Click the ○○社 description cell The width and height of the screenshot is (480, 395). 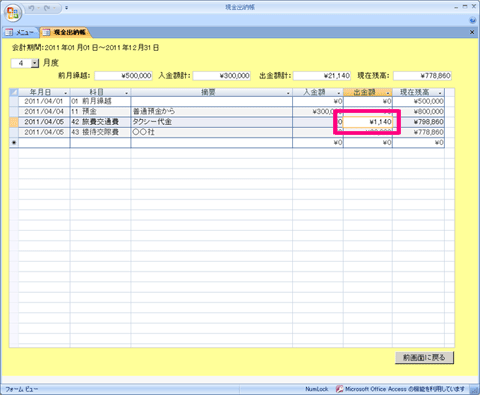coord(212,132)
